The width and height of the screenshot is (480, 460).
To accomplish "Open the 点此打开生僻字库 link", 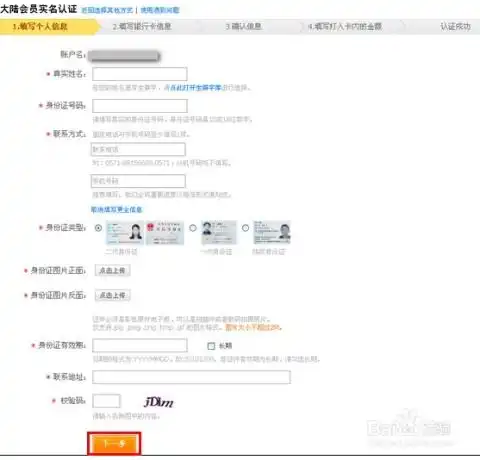I will coord(196,88).
